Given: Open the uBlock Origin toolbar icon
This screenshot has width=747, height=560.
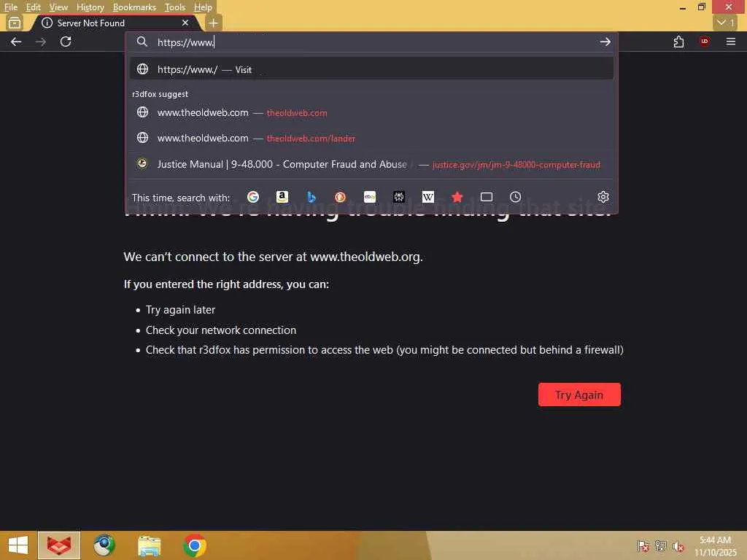Looking at the screenshot, I should pyautogui.click(x=705, y=42).
